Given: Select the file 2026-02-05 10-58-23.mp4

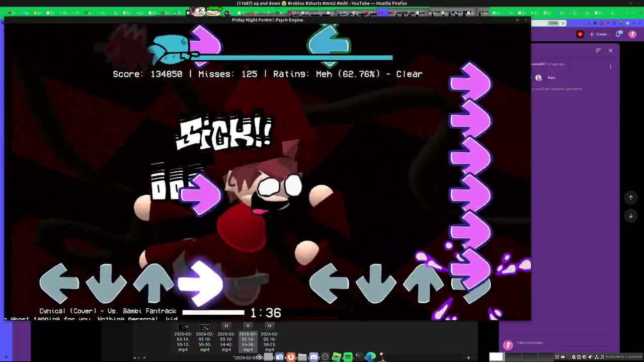Looking at the screenshot, I should (270, 338).
